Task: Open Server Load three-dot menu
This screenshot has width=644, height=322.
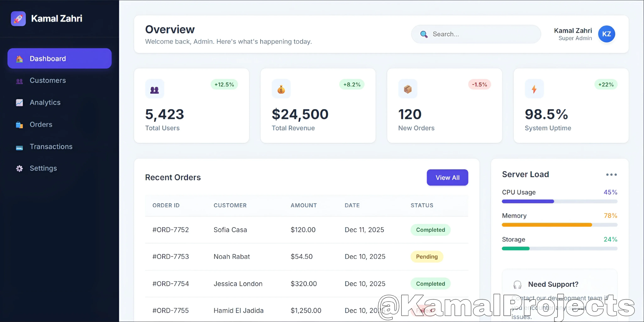Action: (x=611, y=175)
